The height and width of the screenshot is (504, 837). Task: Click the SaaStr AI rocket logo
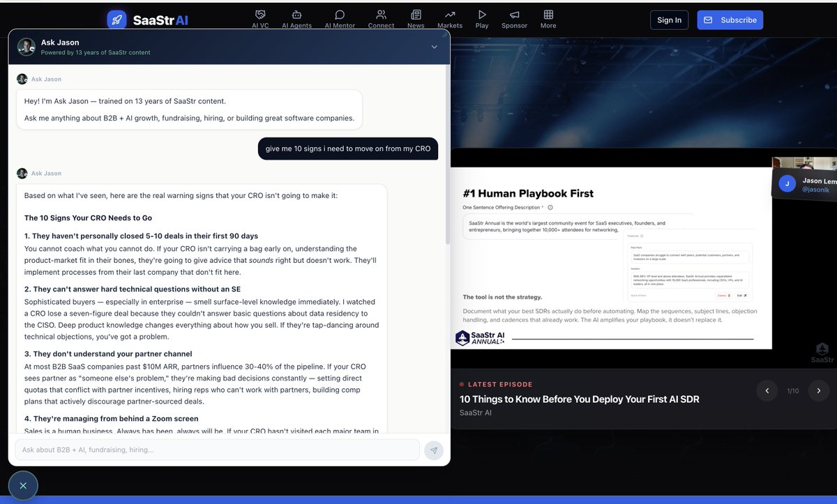116,20
